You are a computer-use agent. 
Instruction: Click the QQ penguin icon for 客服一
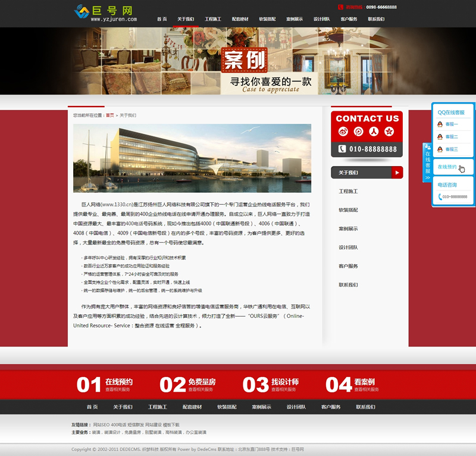click(440, 124)
